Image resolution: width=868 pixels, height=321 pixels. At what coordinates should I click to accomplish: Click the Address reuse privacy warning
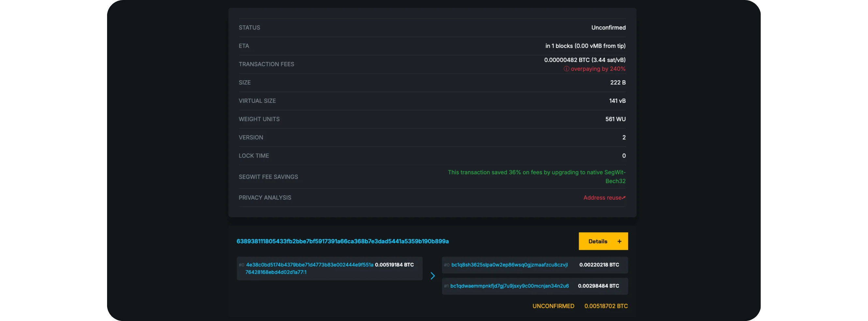[602, 198]
